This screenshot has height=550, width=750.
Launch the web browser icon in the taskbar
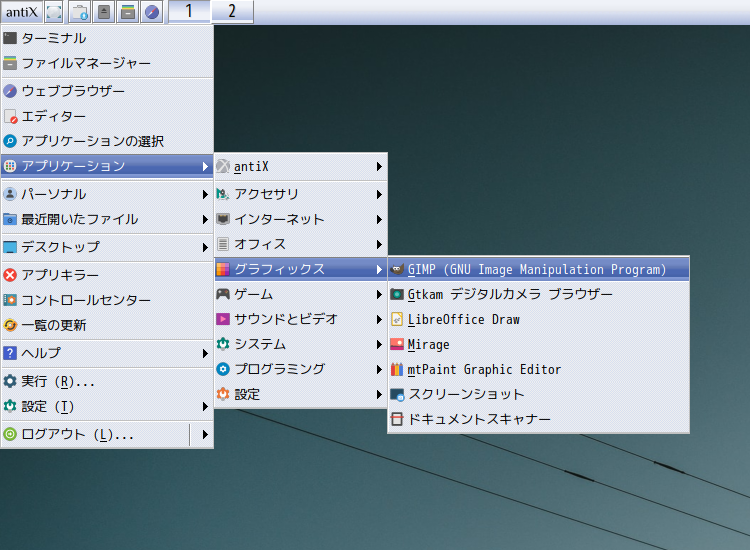[x=152, y=12]
